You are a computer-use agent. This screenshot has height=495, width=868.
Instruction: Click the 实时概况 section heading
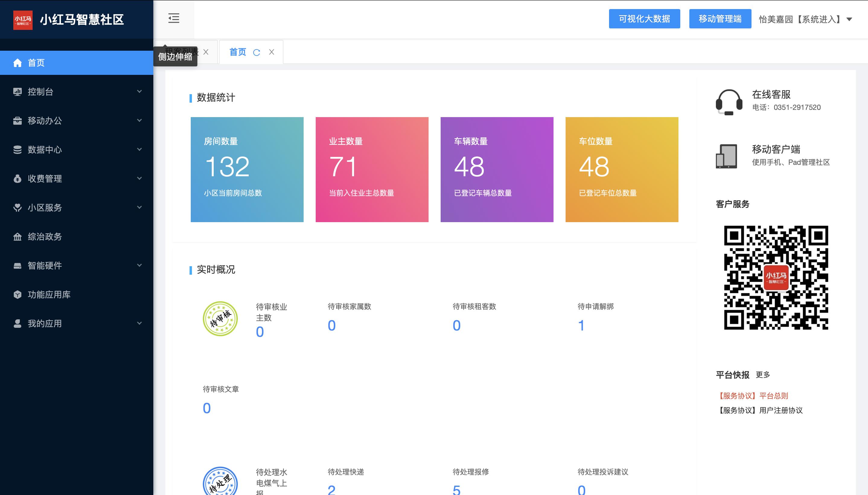point(216,270)
